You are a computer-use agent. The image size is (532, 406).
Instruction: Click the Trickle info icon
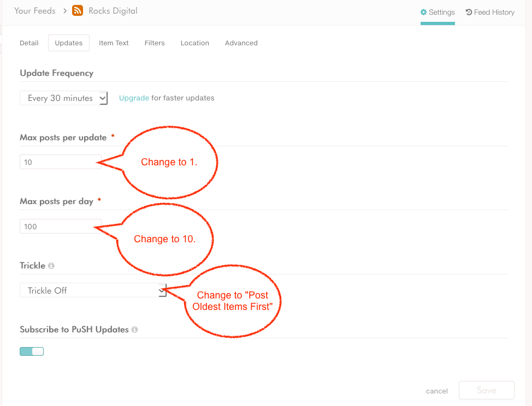[51, 266]
